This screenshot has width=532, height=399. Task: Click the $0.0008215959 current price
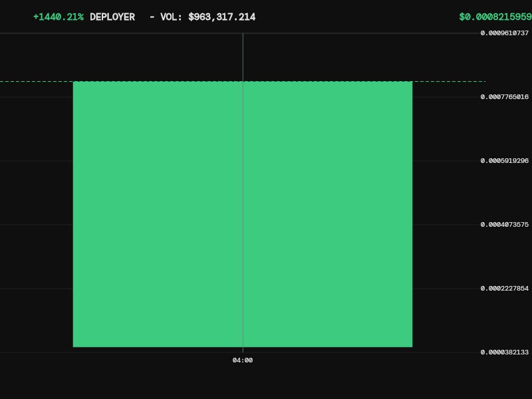[495, 17]
